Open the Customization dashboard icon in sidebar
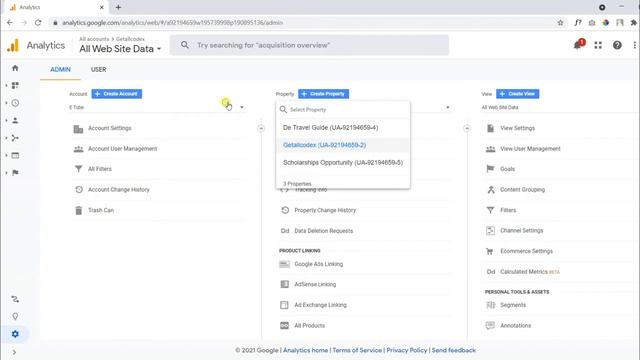This screenshot has height=360, width=640. [15, 85]
